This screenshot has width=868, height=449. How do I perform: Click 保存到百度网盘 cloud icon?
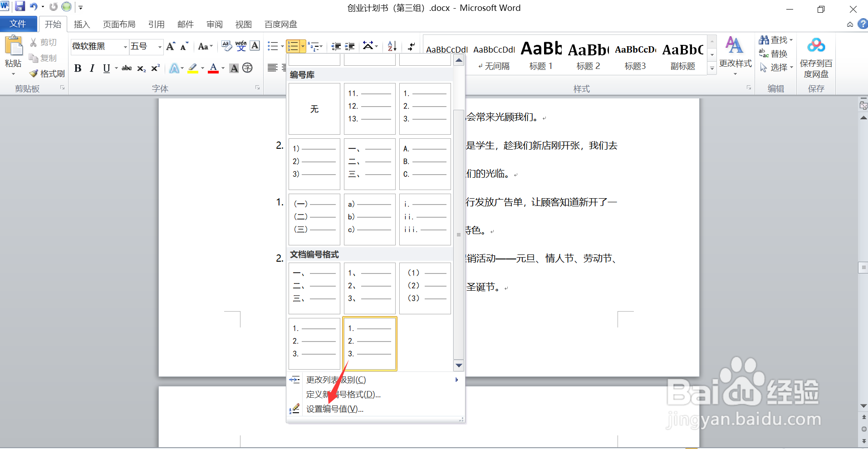816,45
